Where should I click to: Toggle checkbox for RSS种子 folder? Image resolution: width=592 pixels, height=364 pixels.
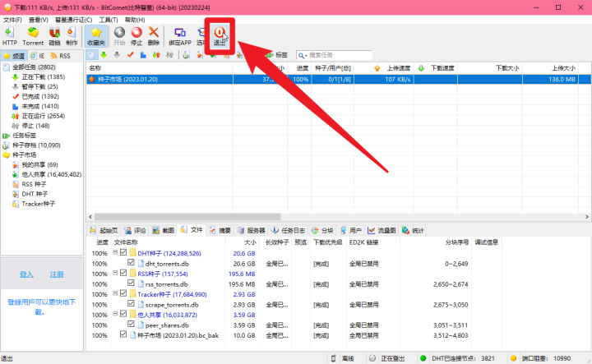[123, 273]
